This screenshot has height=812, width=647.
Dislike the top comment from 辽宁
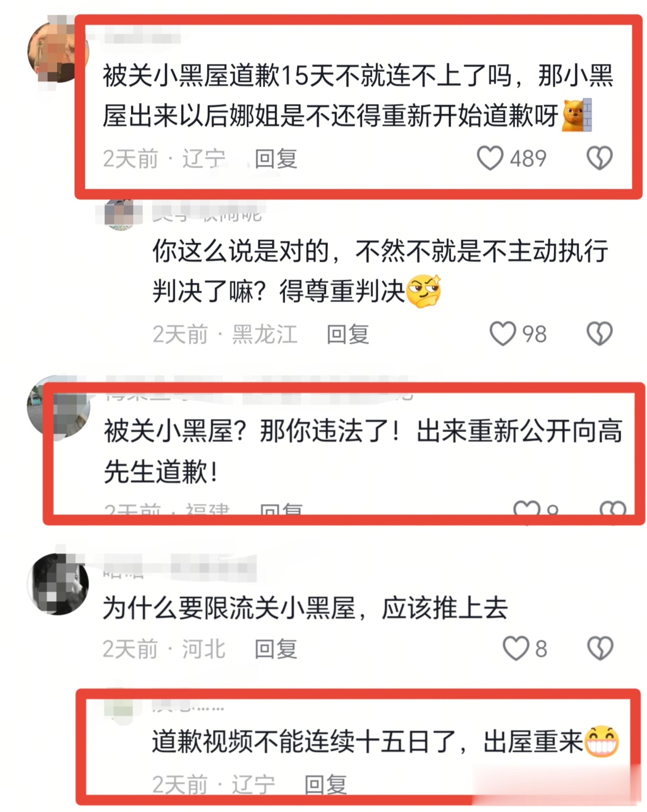(x=600, y=158)
